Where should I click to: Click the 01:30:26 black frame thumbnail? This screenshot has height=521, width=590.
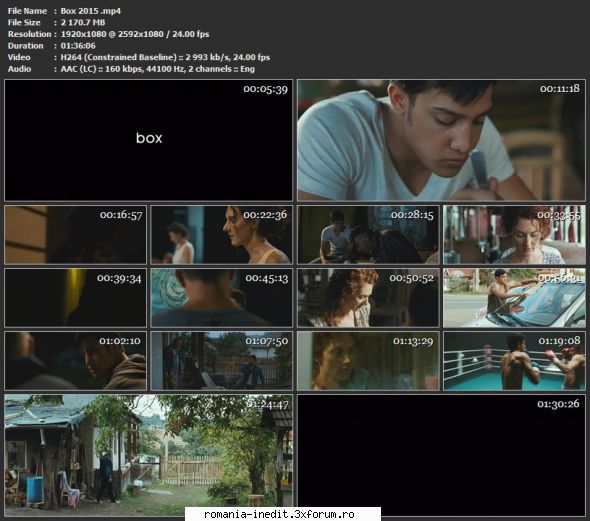pyautogui.click(x=441, y=455)
